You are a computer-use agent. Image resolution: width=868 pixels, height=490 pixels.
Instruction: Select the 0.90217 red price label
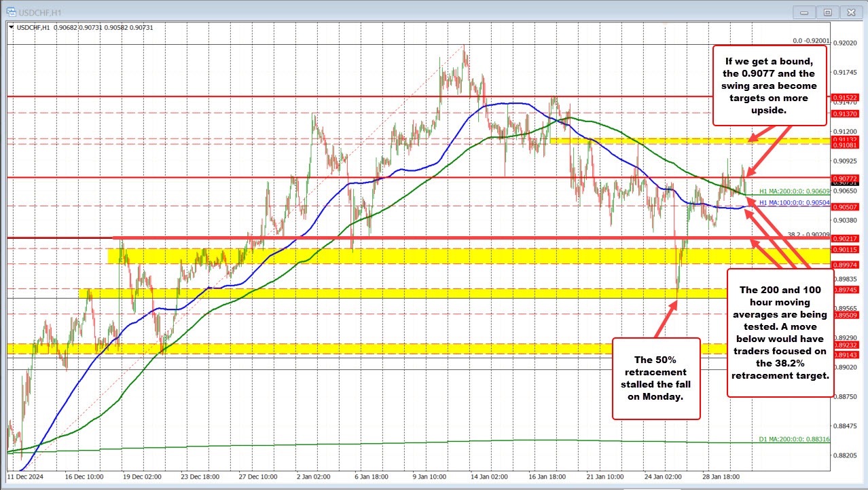pyautogui.click(x=845, y=238)
